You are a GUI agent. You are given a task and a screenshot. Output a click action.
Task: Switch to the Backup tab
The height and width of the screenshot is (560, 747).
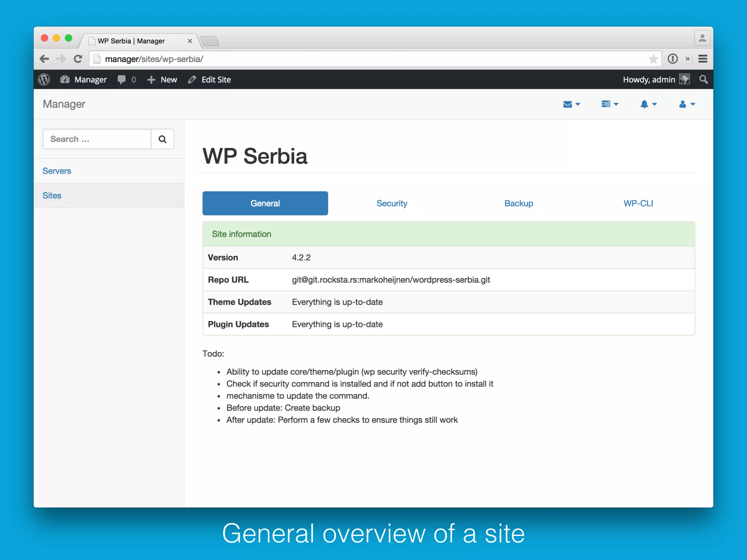(x=519, y=203)
